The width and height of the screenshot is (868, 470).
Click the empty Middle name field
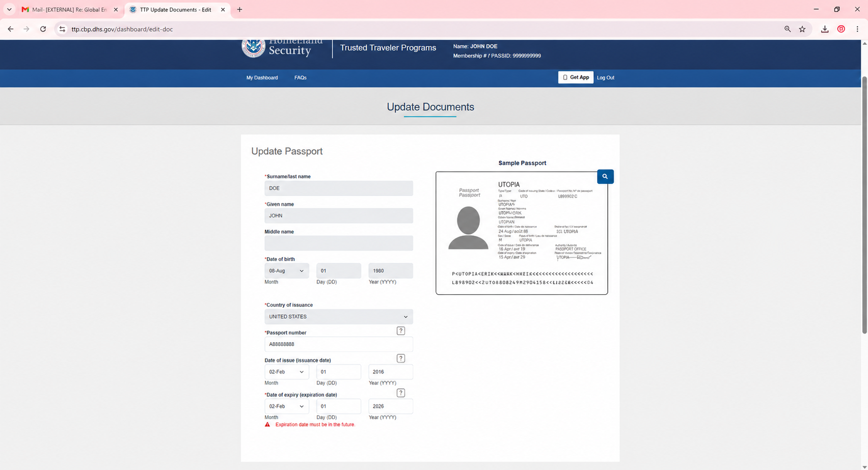click(339, 243)
